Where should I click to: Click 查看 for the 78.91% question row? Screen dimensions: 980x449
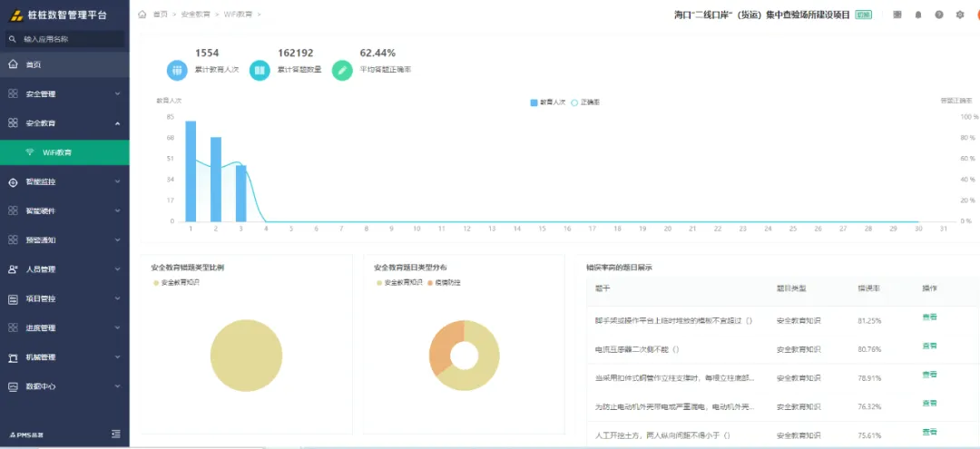point(929,375)
